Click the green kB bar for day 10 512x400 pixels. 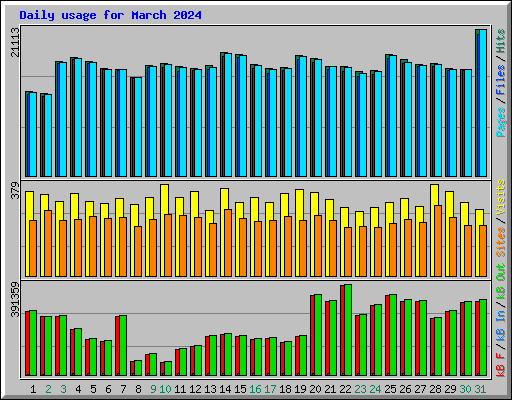[x=168, y=368]
